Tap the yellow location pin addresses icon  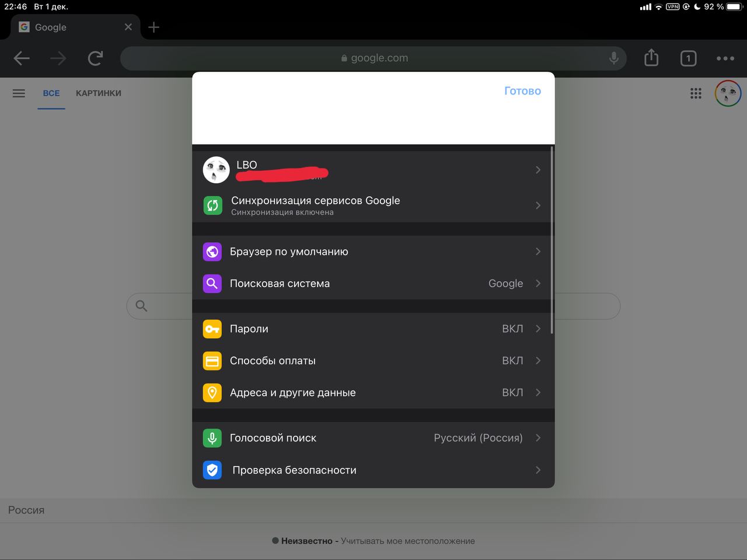[212, 393]
